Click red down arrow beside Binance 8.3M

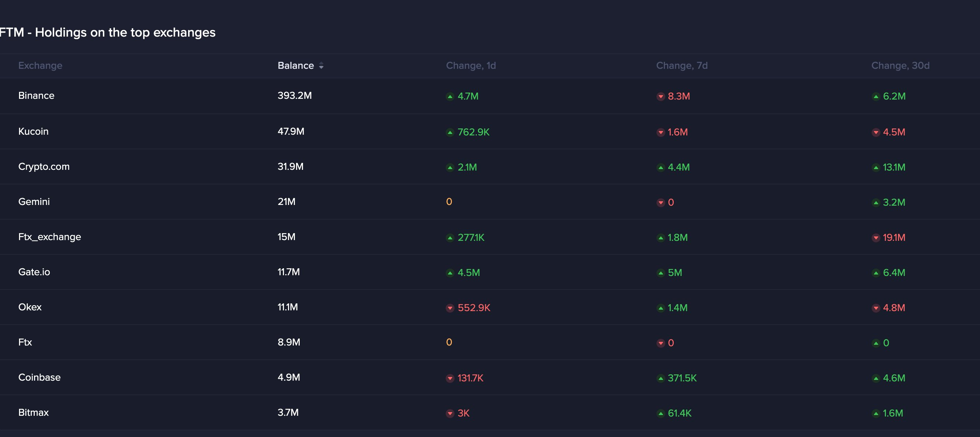661,97
